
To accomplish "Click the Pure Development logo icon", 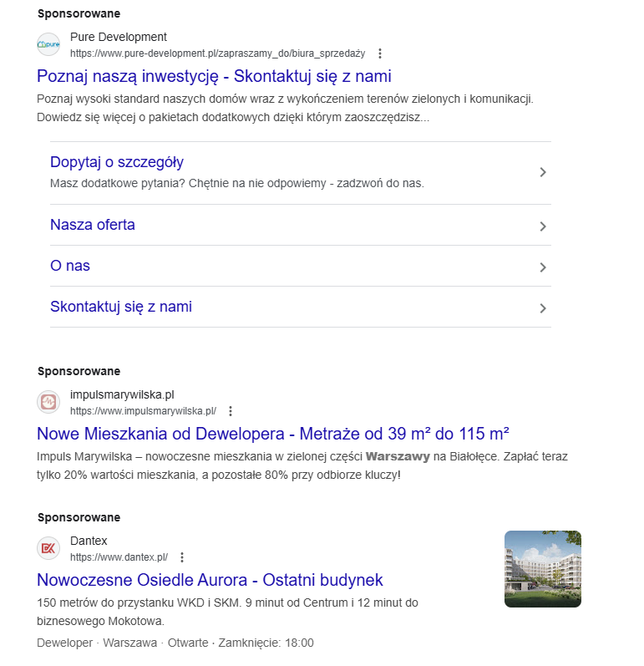I will coord(48,44).
